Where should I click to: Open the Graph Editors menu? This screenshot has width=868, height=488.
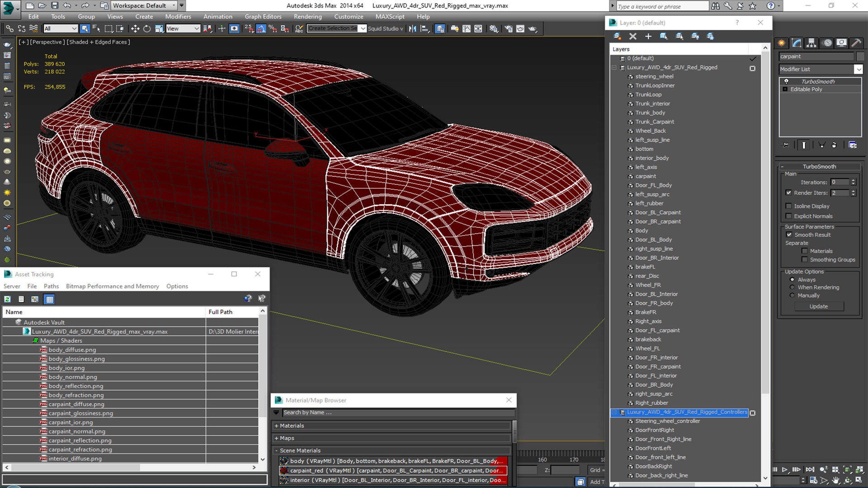263,17
